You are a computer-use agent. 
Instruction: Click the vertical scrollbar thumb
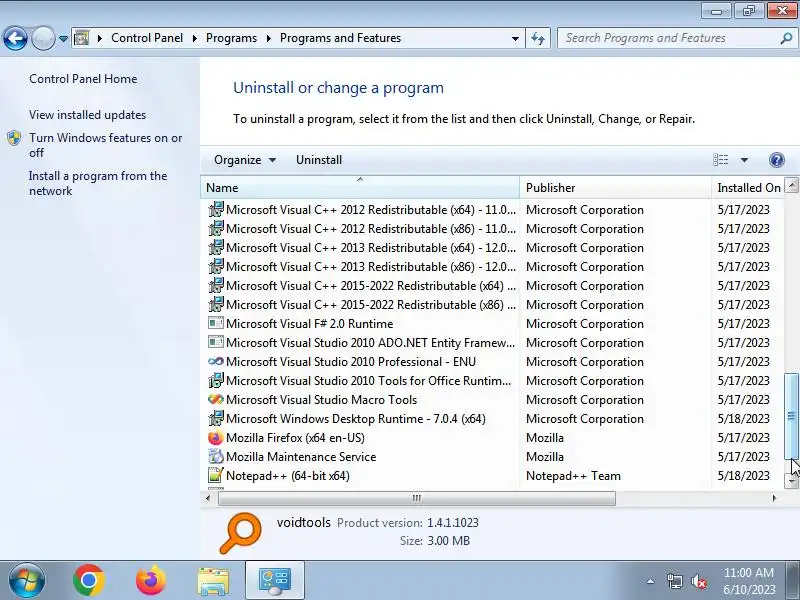pos(791,416)
